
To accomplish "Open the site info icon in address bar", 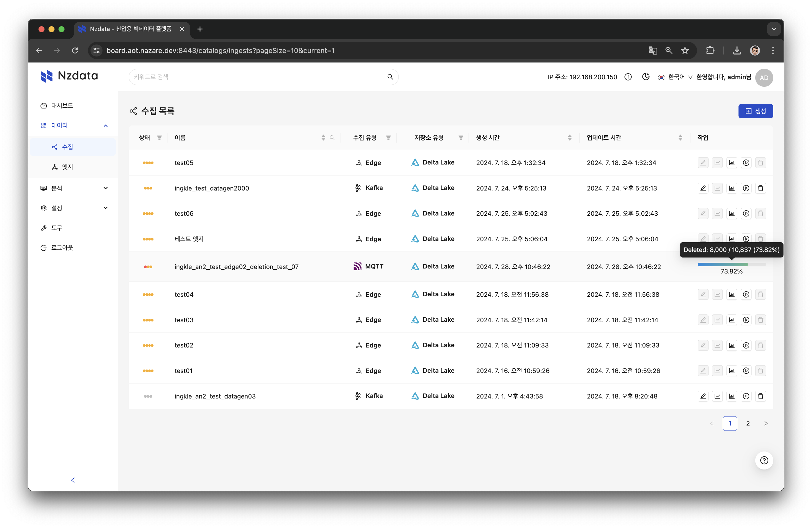I will (96, 50).
